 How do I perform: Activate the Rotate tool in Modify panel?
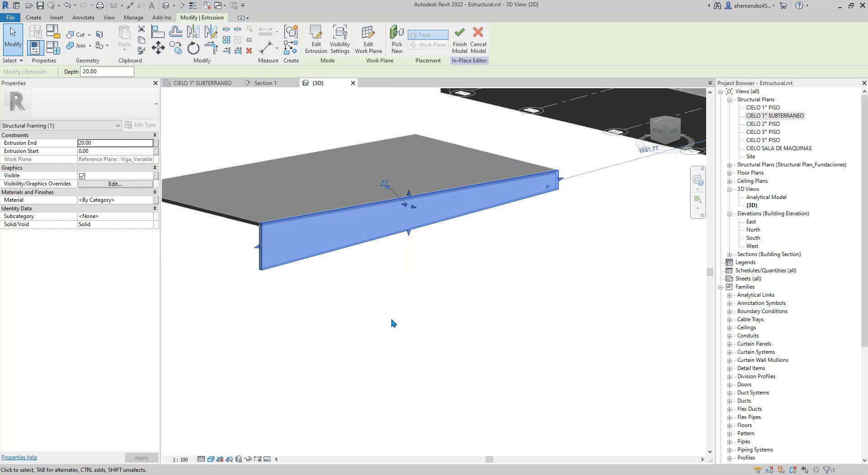tap(193, 48)
